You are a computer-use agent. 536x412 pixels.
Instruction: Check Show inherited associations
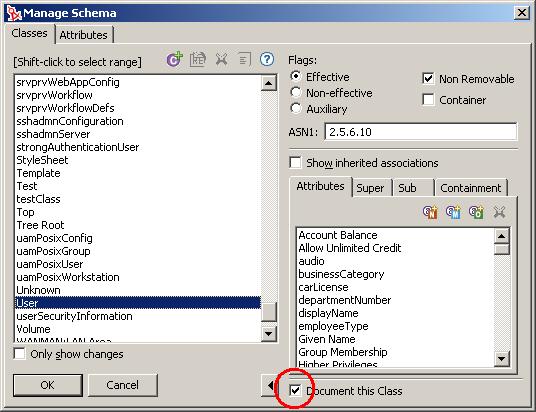[295, 163]
